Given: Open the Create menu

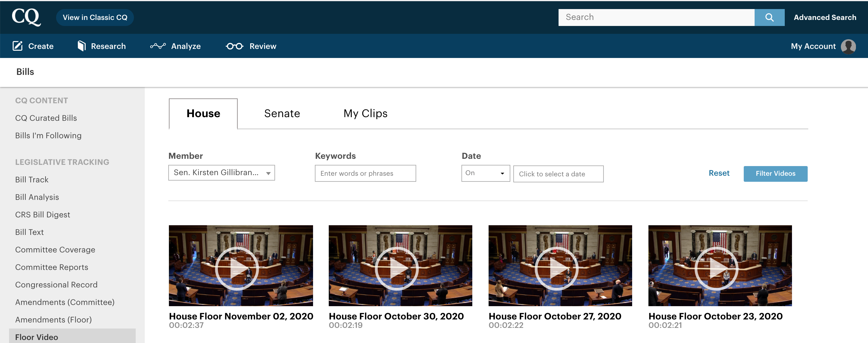Looking at the screenshot, I should [x=33, y=46].
